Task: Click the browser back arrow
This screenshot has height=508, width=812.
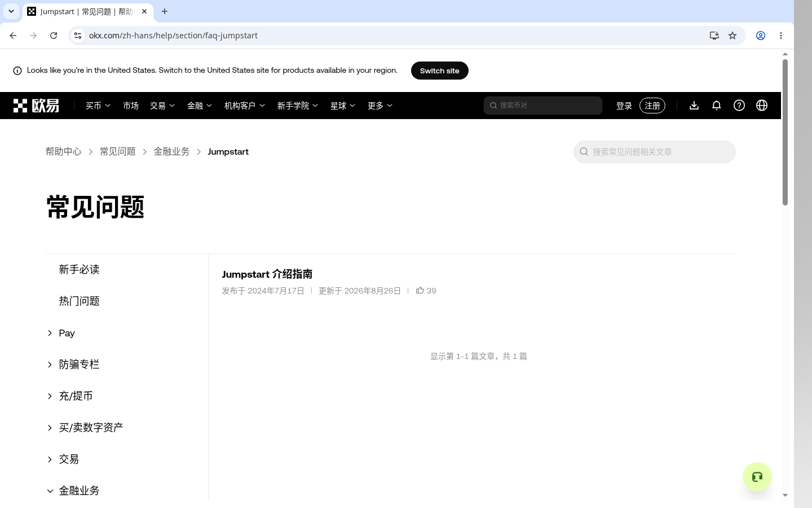Action: (x=13, y=36)
